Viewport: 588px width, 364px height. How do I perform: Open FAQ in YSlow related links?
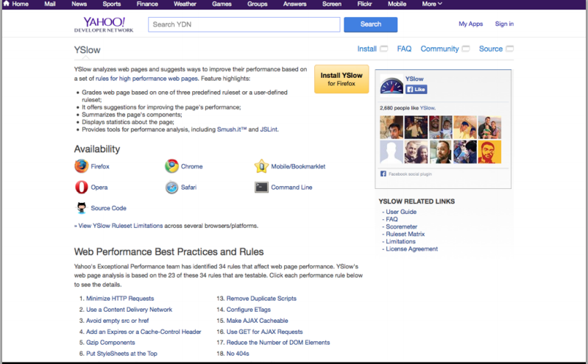pos(392,219)
